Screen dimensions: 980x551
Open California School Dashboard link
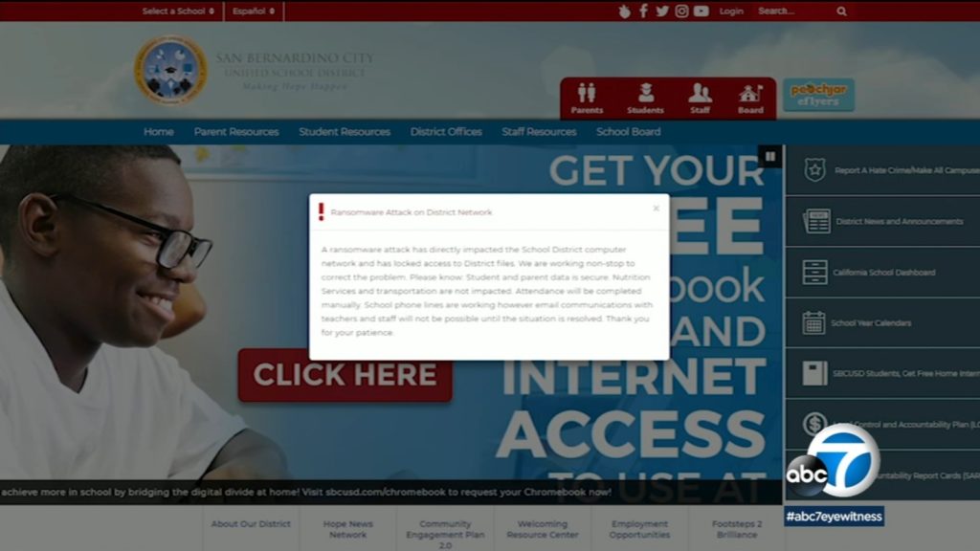pos(884,273)
